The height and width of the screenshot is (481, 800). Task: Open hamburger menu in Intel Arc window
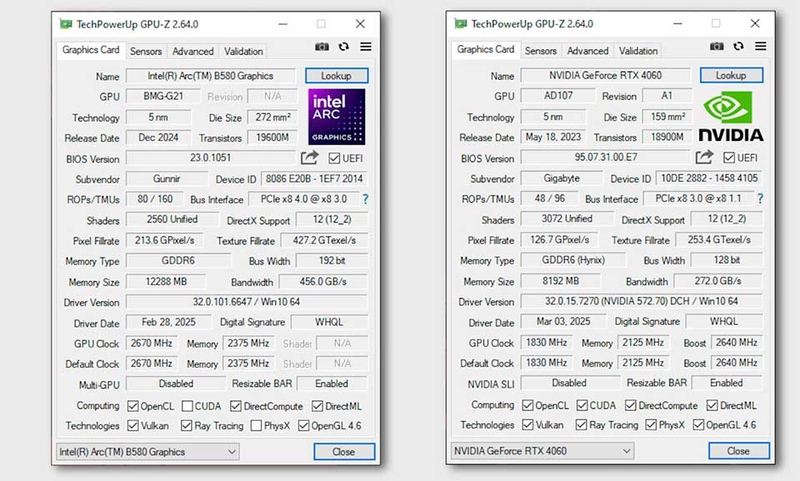tap(366, 47)
